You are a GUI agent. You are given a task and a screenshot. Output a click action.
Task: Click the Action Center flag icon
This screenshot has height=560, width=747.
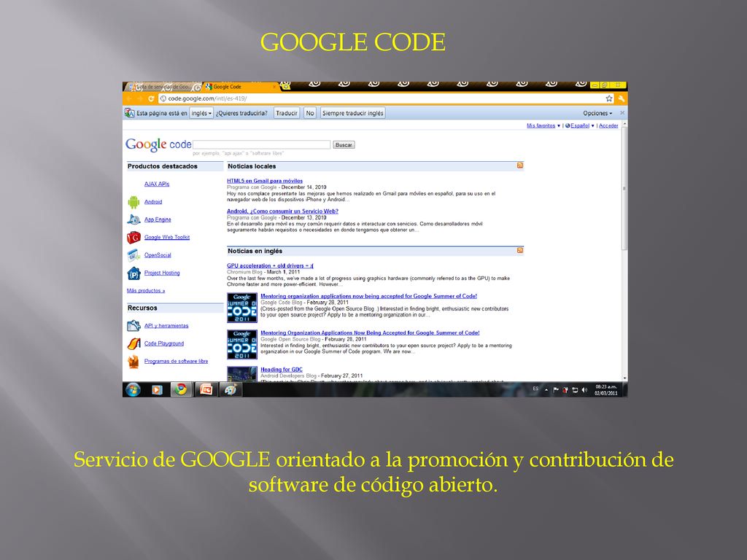point(556,390)
